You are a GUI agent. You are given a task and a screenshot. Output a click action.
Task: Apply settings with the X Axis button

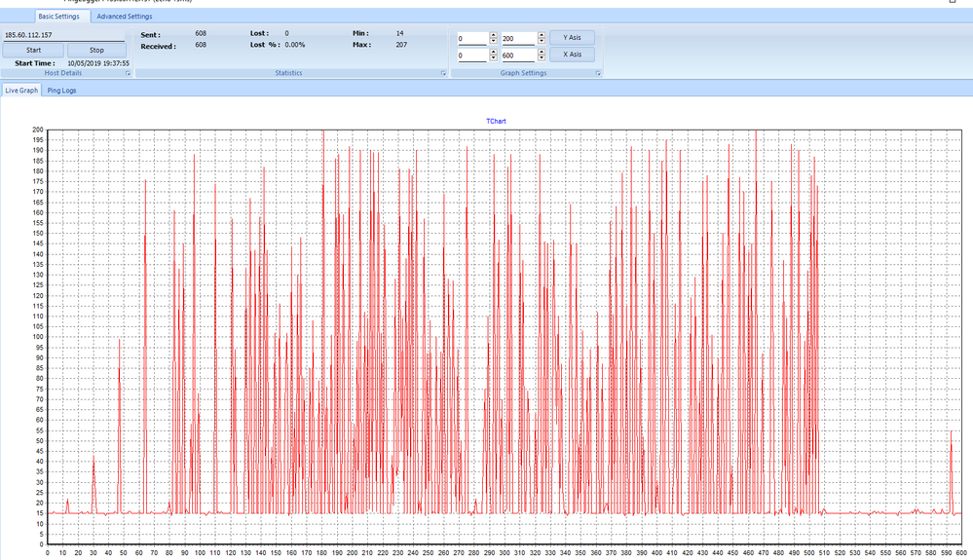click(x=572, y=55)
